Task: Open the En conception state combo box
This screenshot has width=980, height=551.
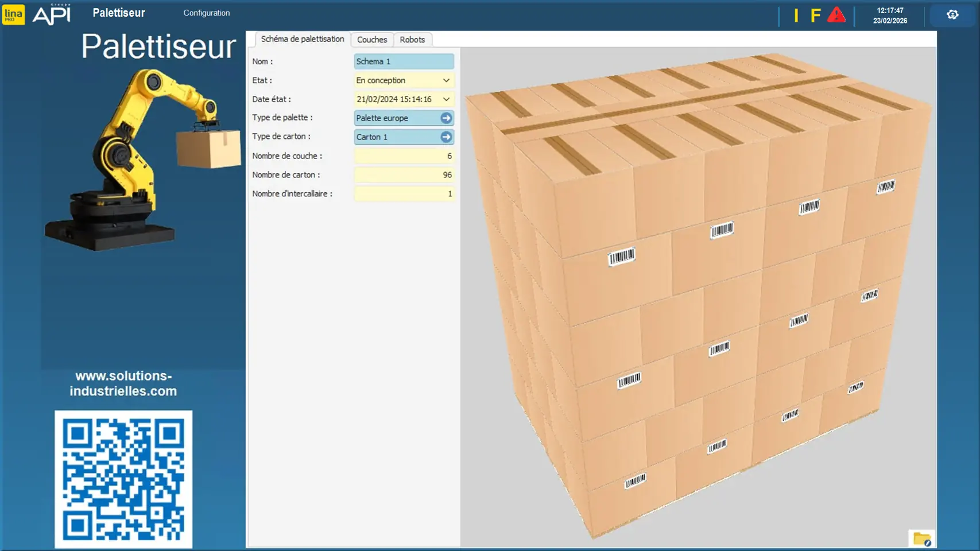Action: [397, 80]
